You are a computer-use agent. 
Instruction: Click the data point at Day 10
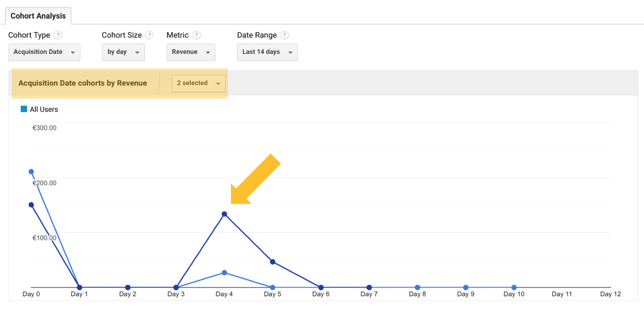pos(514,287)
